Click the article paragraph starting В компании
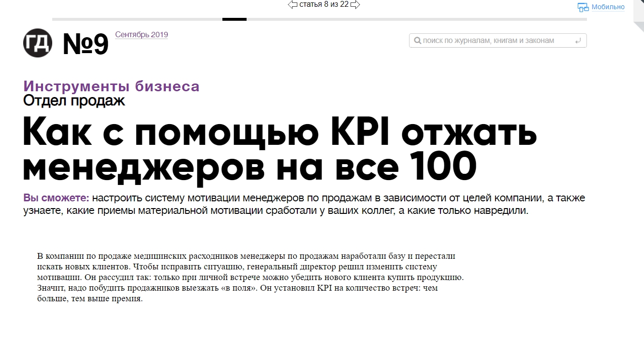The height and width of the screenshot is (351, 644). pos(247,277)
